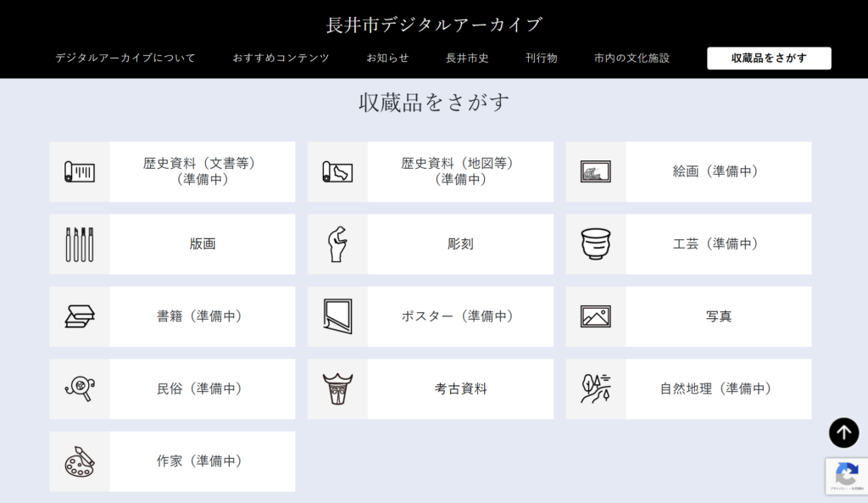Click the clay mask icon for 考古資料
This screenshot has height=503, width=868.
(x=337, y=389)
